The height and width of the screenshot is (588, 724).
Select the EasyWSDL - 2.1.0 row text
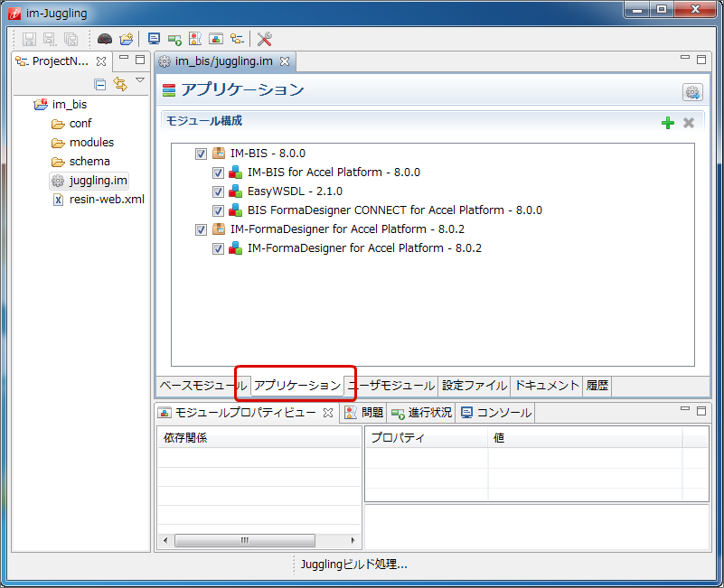[295, 191]
